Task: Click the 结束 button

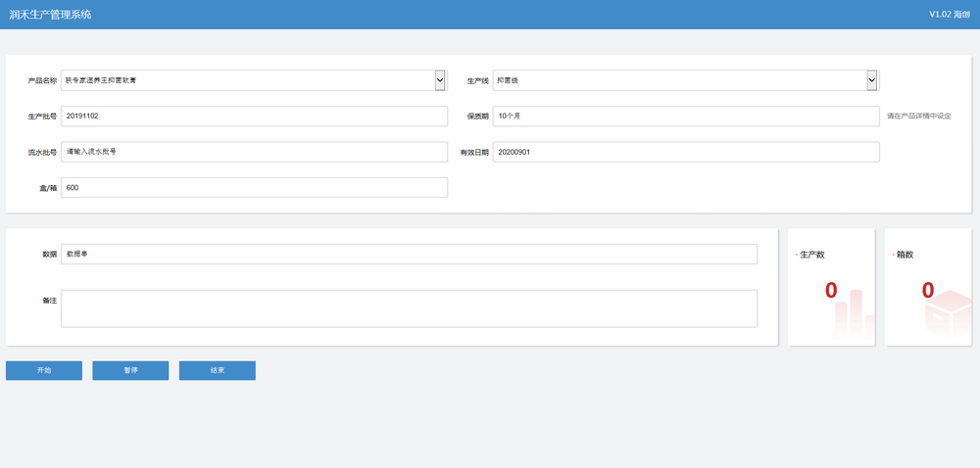Action: [217, 370]
